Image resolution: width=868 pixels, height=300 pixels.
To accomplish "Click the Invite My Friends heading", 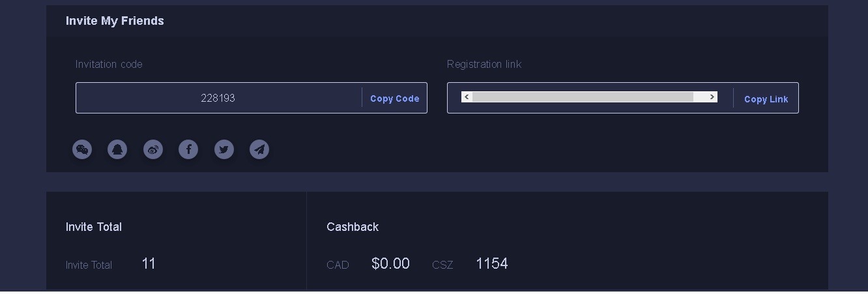I will click(115, 21).
